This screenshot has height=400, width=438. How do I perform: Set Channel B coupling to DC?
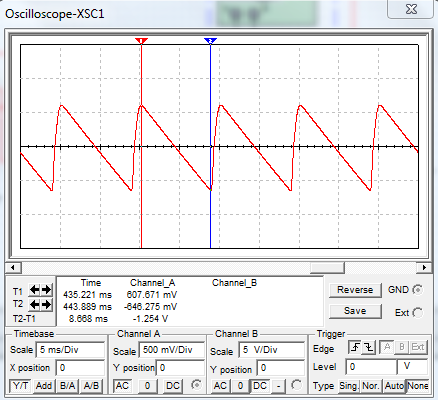pos(260,386)
